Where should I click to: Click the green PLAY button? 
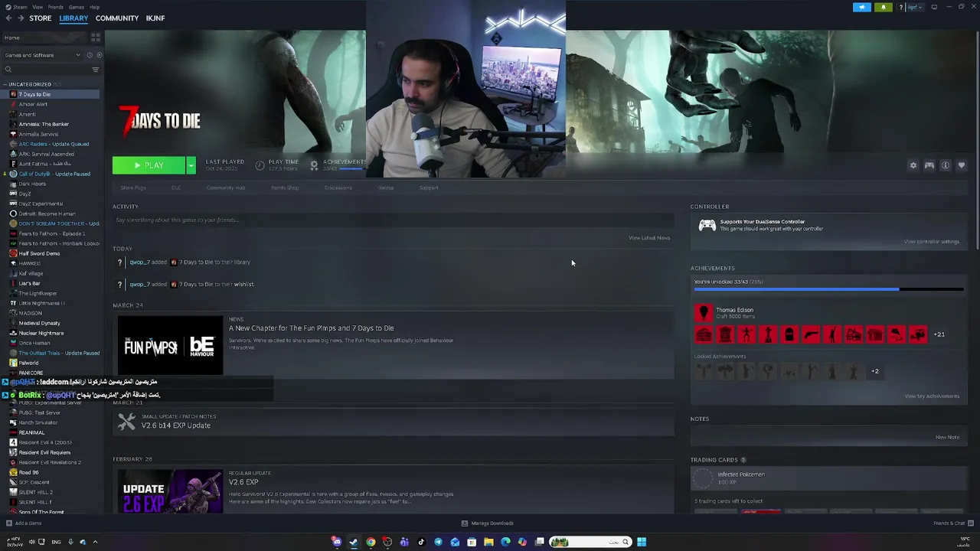149,165
